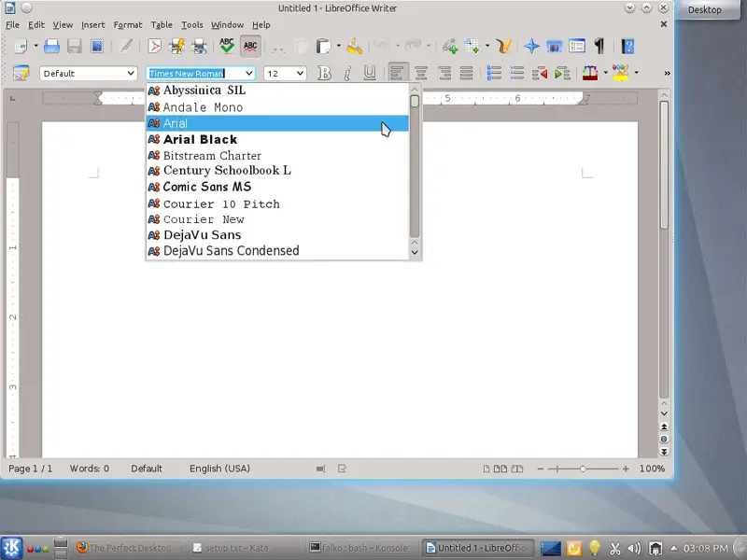Click the Print File Directly icon

pyautogui.click(x=177, y=46)
